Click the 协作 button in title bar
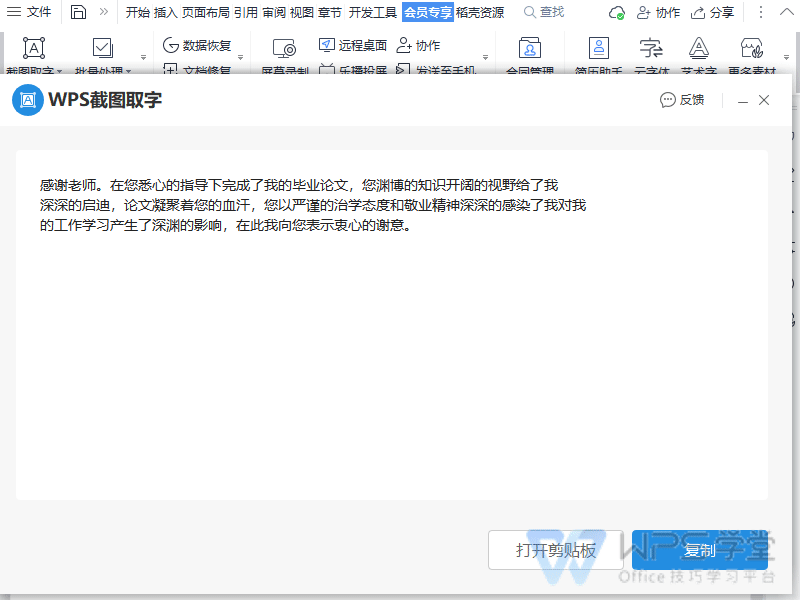800x600 pixels. pyautogui.click(x=658, y=13)
